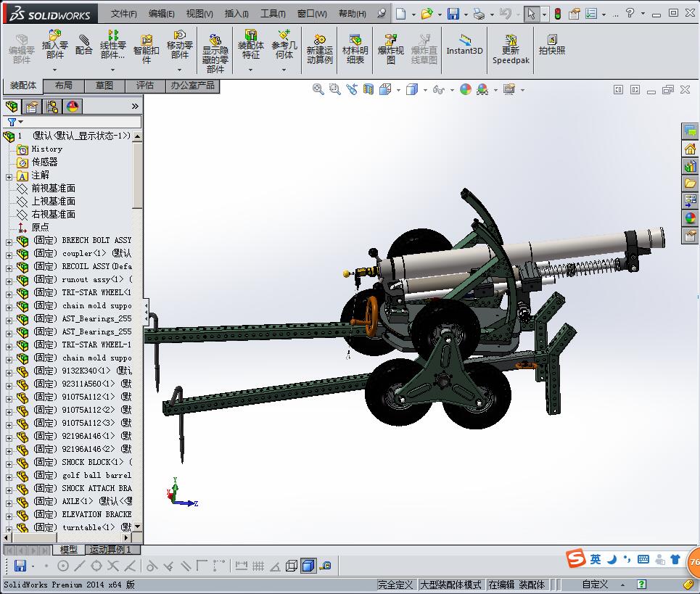Click the Sogou input method S logo
700x594 pixels.
pyautogui.click(x=576, y=558)
